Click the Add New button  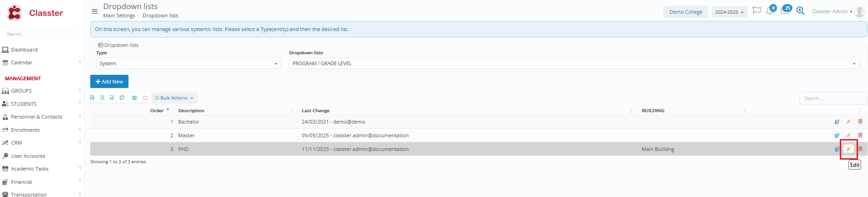(109, 82)
